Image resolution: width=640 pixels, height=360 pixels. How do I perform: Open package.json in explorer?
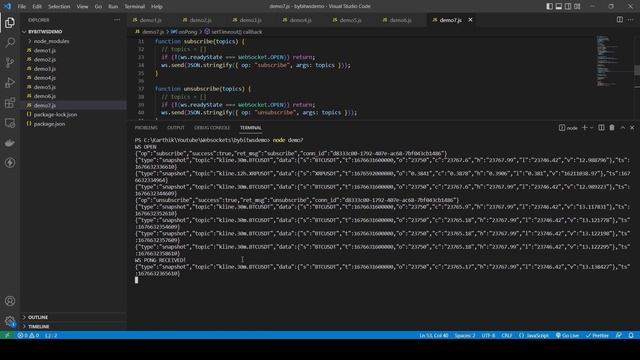point(73,124)
